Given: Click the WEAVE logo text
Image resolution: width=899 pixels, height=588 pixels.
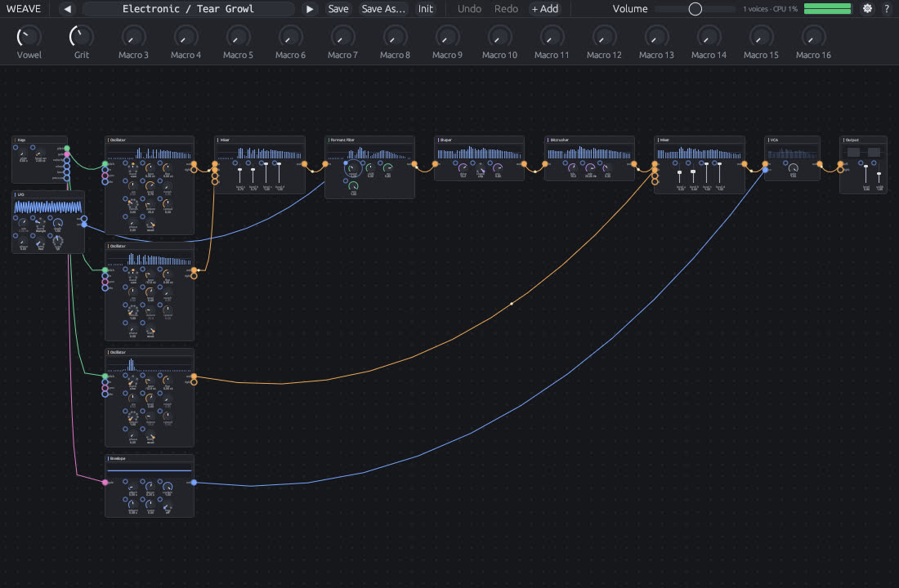Looking at the screenshot, I should click(x=24, y=9).
